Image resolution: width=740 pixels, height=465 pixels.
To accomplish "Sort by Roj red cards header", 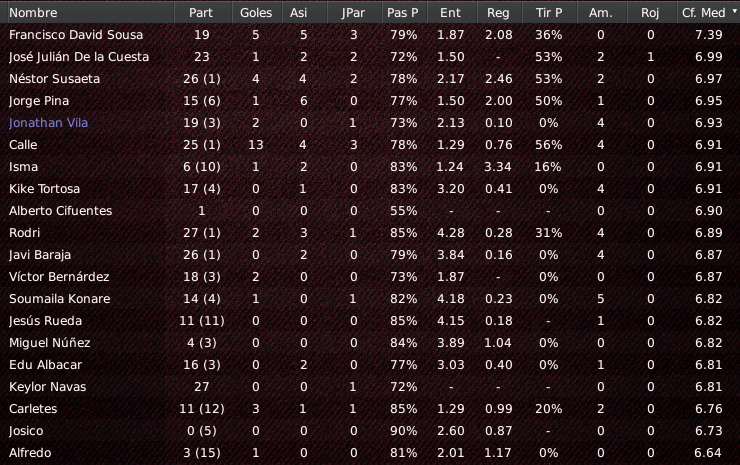I will click(651, 13).
